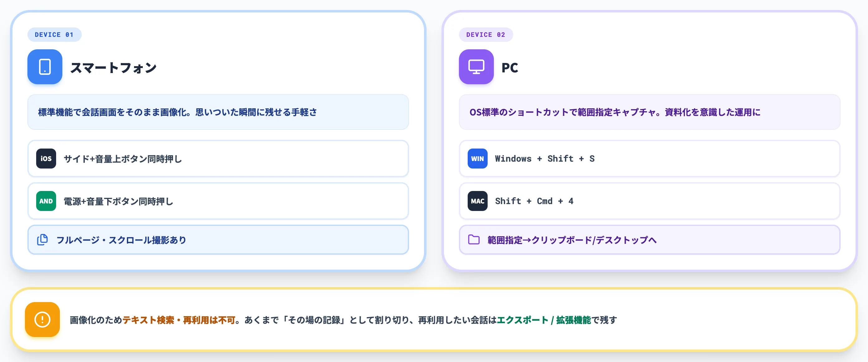The width and height of the screenshot is (868, 362).
Task: Select the Windows + Shift + S row
Action: coord(649,159)
